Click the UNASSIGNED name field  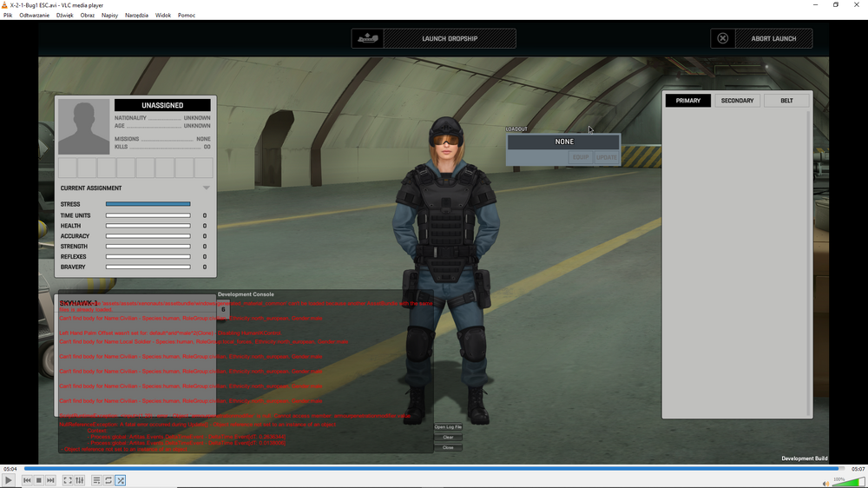click(162, 105)
